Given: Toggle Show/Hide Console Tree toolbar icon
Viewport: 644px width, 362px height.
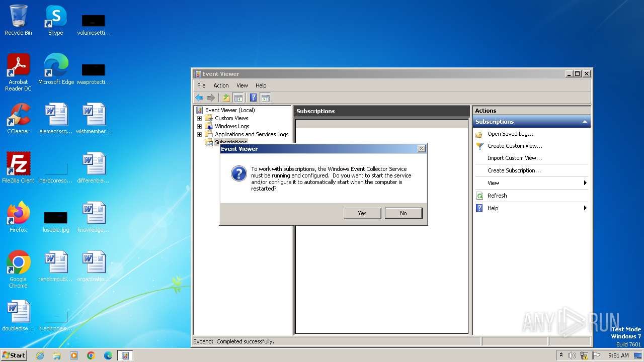Looking at the screenshot, I should (238, 98).
